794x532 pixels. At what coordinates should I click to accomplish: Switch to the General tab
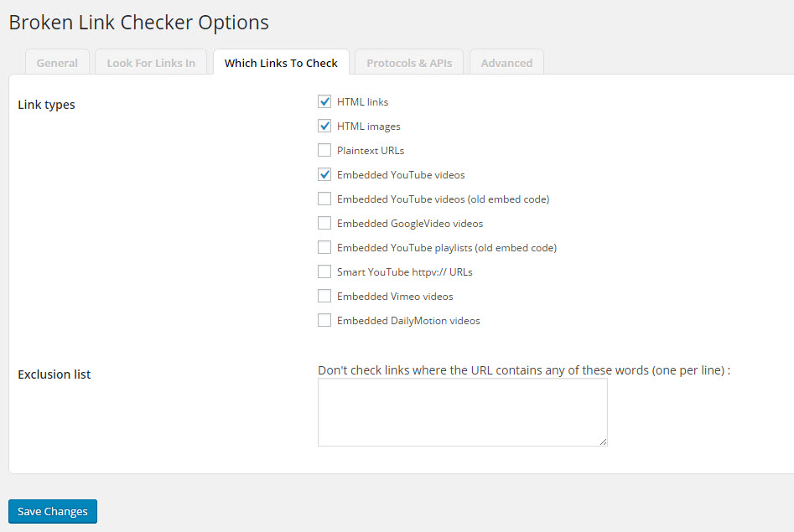point(57,63)
